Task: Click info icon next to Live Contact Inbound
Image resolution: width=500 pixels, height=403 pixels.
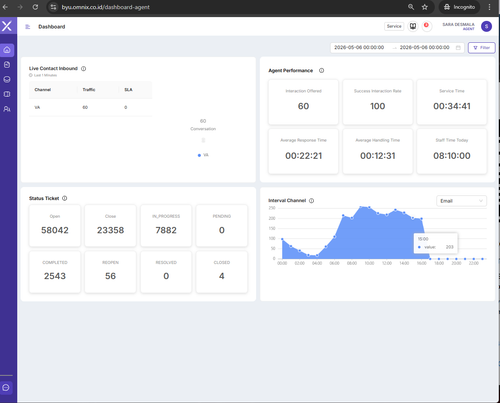Action: [x=83, y=68]
